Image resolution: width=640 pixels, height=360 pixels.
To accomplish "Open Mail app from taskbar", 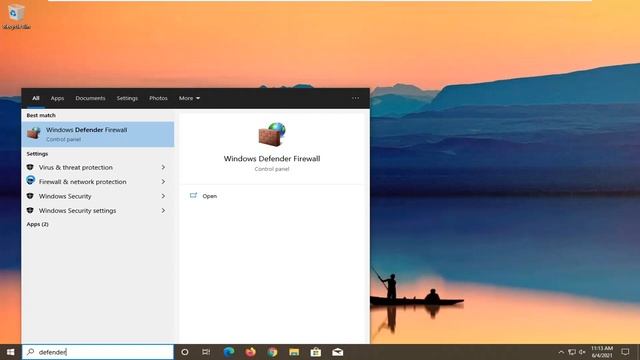I will pos(338,352).
